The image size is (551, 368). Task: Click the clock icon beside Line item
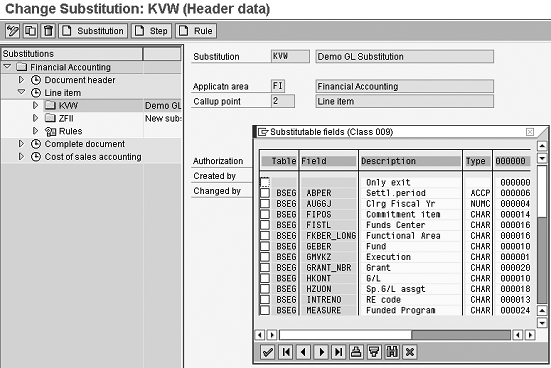click(x=36, y=93)
